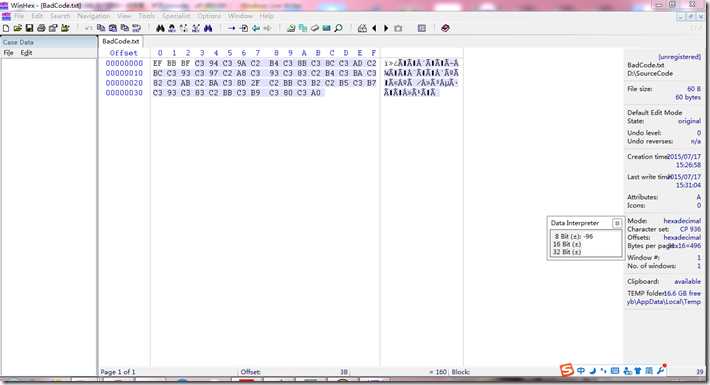Click the File size value 60 B

pyautogui.click(x=694, y=89)
